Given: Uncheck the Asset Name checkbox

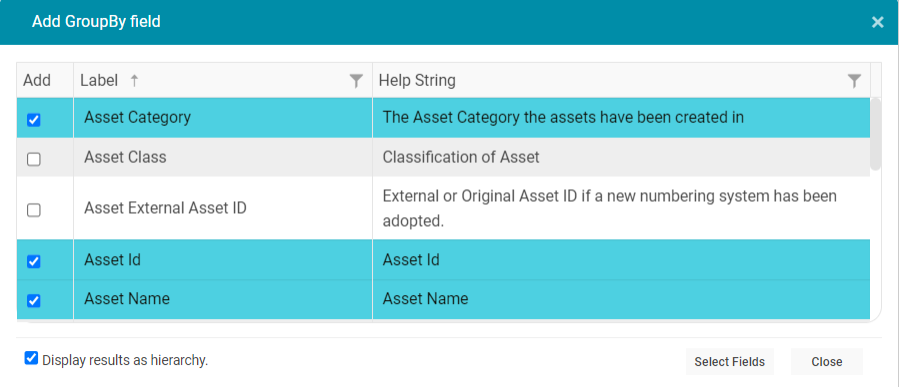Looking at the screenshot, I should coord(34,300).
